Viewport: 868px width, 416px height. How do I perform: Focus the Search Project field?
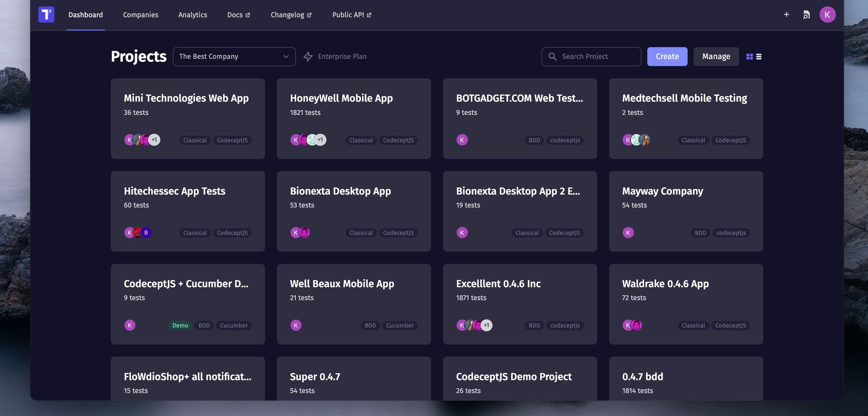pos(591,56)
